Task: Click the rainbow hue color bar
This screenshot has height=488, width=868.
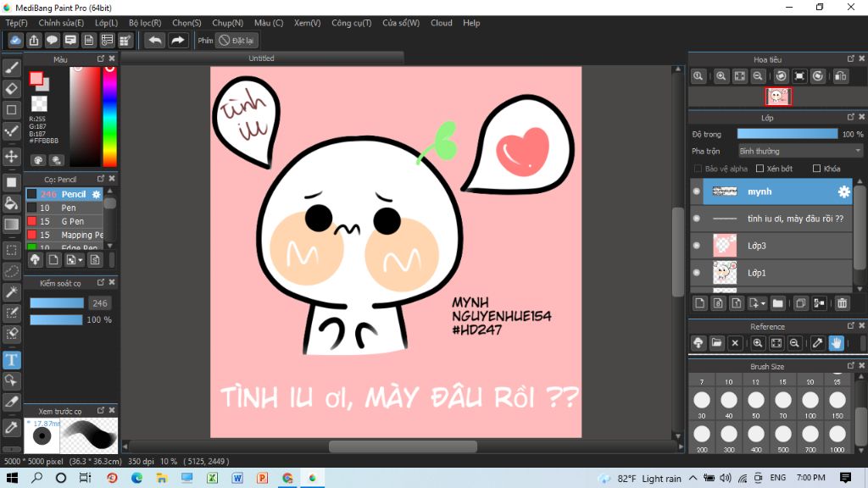Action: pyautogui.click(x=110, y=116)
